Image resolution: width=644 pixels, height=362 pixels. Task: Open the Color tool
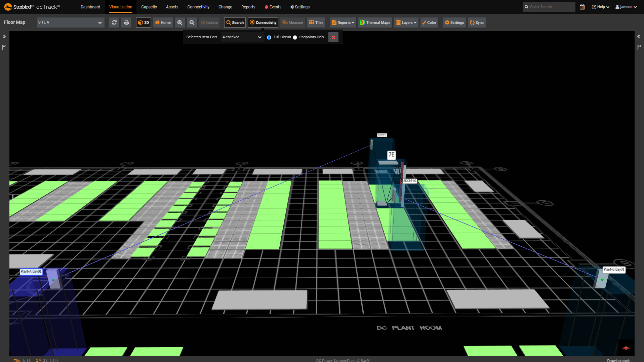[429, 23]
